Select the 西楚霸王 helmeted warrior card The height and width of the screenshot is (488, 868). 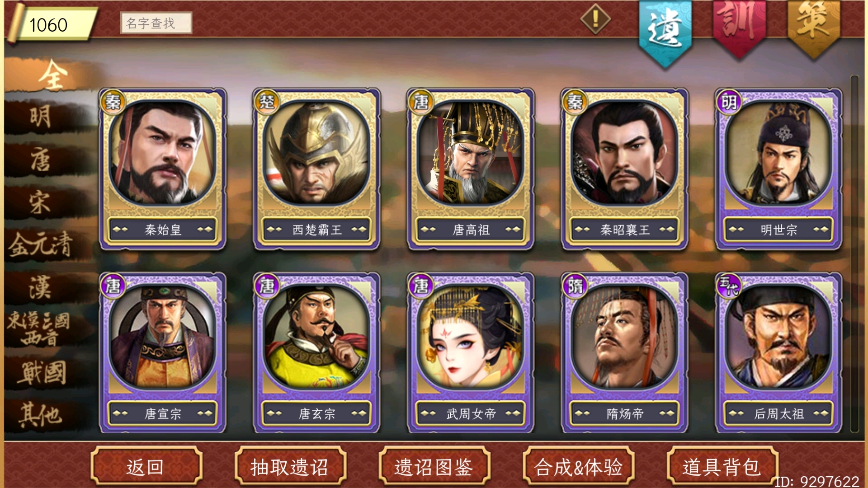pyautogui.click(x=316, y=169)
